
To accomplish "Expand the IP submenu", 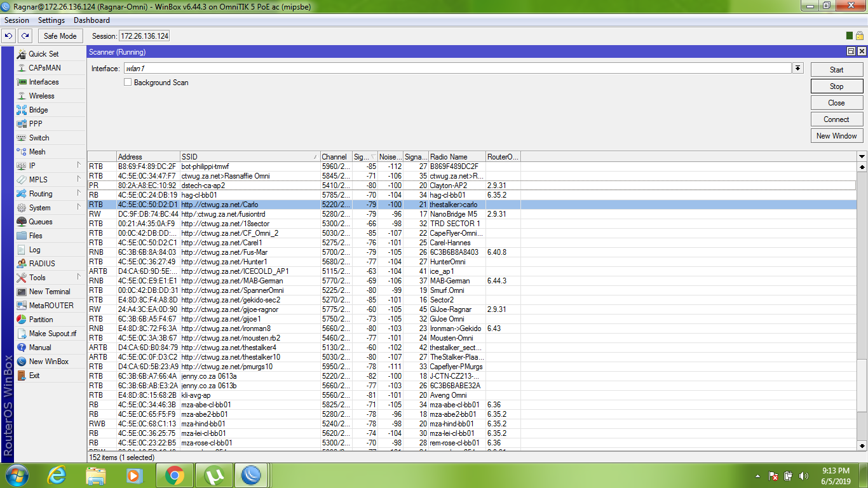I will pos(32,166).
